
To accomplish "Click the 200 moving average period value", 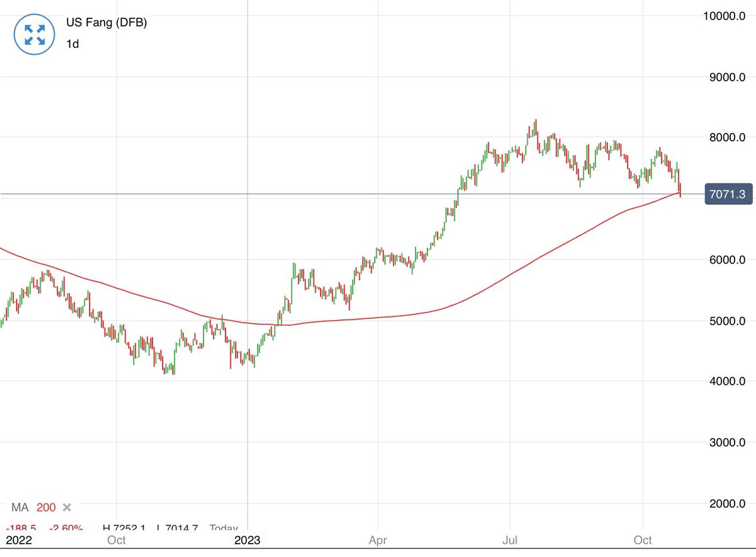I will [x=46, y=508].
